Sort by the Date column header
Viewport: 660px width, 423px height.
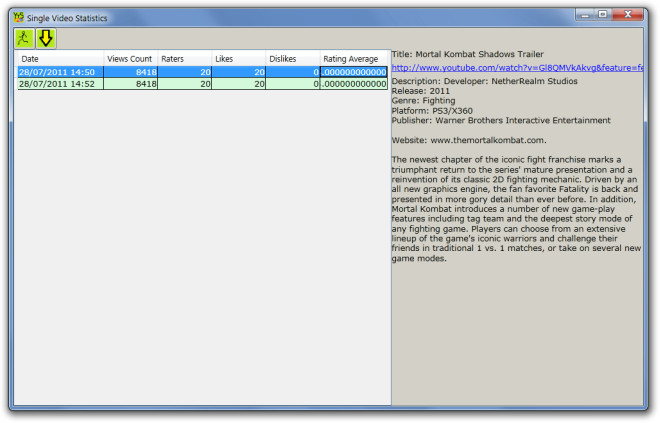tap(59, 59)
